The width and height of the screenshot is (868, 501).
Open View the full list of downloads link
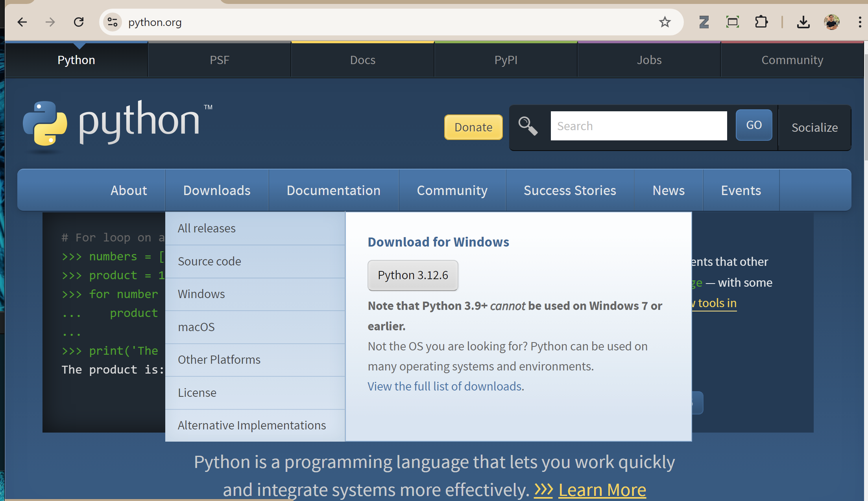(445, 386)
